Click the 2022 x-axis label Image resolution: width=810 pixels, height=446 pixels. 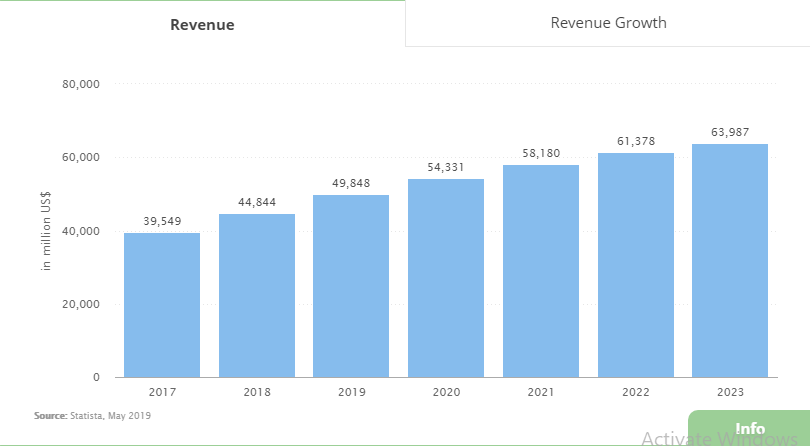pos(635,392)
